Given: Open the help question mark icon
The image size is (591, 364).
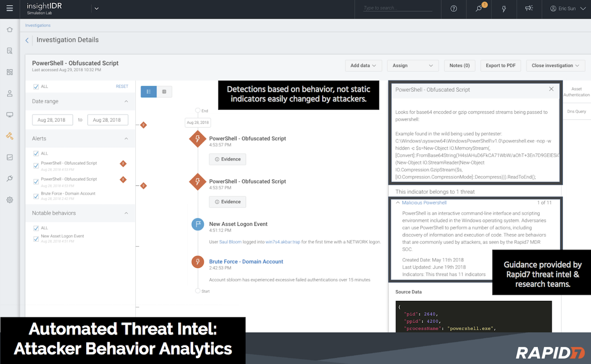Looking at the screenshot, I should click(x=454, y=9).
